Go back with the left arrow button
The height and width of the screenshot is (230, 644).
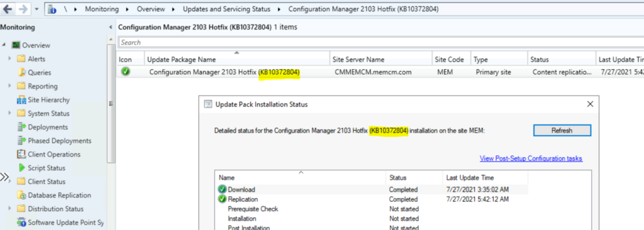[8, 9]
